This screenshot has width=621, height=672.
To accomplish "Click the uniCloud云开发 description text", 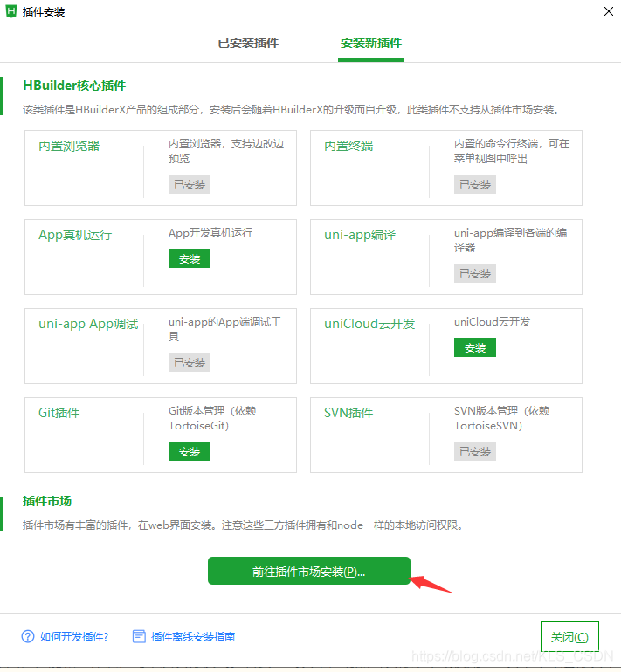I will click(x=492, y=321).
